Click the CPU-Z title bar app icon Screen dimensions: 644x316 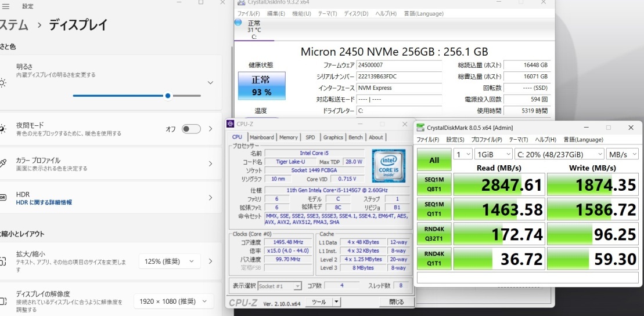coord(231,124)
